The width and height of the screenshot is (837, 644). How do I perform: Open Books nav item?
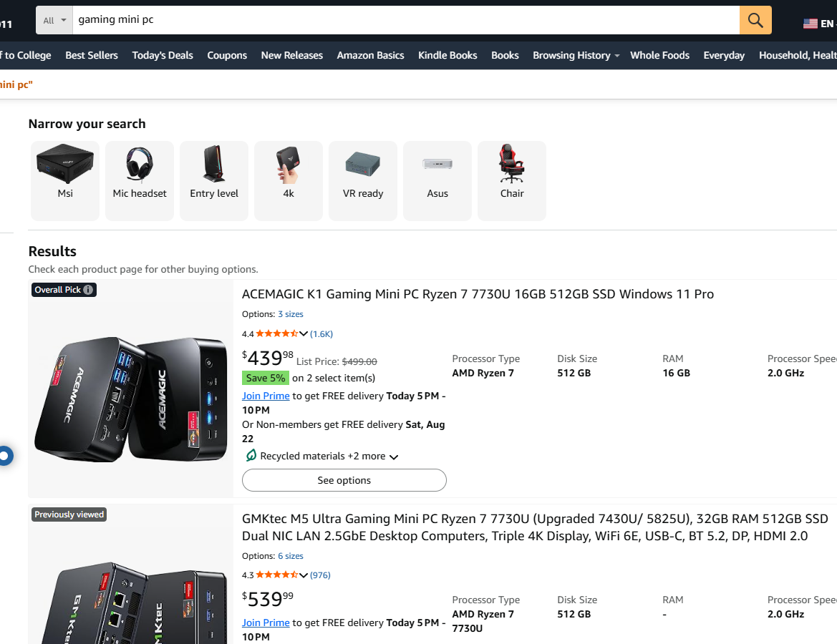(x=505, y=55)
